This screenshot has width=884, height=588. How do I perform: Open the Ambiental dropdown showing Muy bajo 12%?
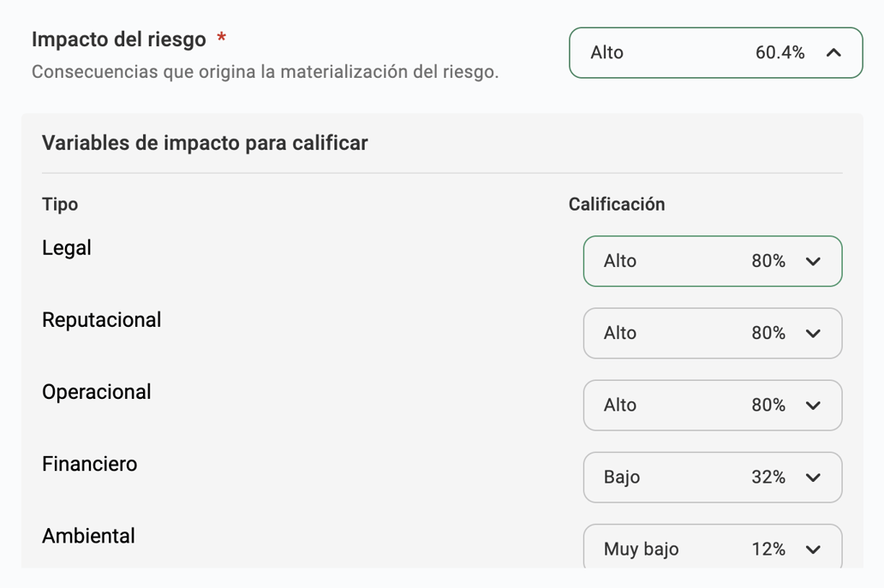click(713, 549)
